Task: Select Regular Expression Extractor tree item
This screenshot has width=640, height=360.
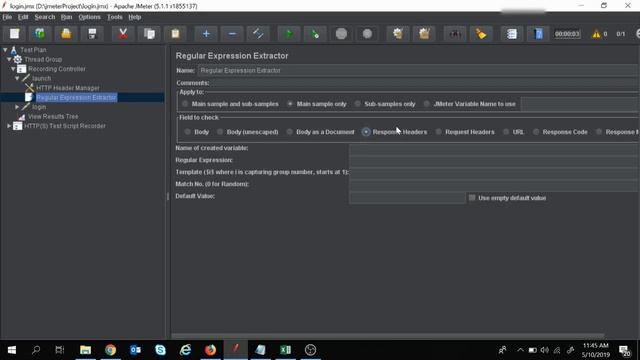Action: coord(76,98)
